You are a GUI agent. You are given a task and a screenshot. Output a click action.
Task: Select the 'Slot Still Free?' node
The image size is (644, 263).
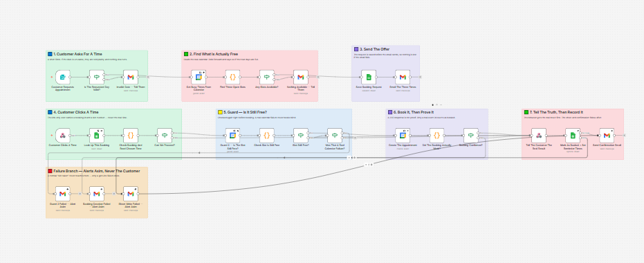(x=301, y=135)
